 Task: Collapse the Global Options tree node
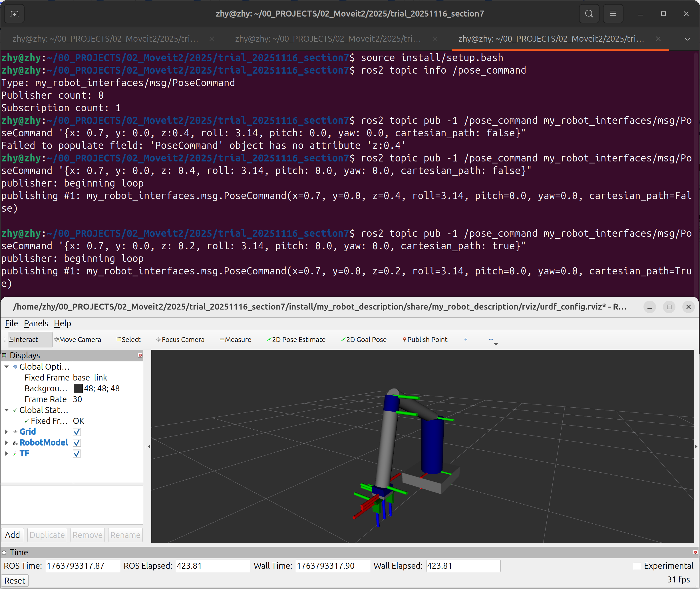(6, 367)
